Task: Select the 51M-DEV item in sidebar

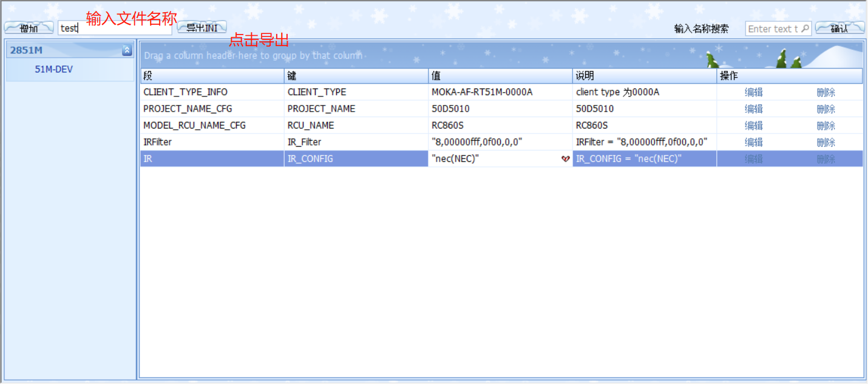Action: (x=53, y=69)
